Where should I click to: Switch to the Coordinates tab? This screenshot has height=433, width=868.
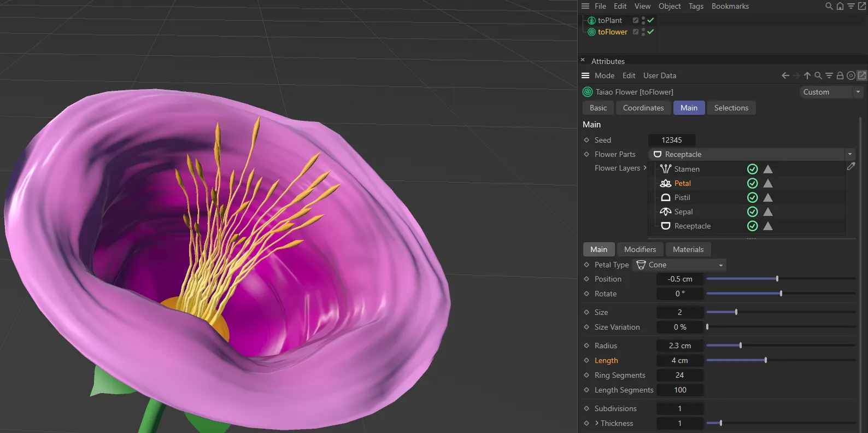643,108
